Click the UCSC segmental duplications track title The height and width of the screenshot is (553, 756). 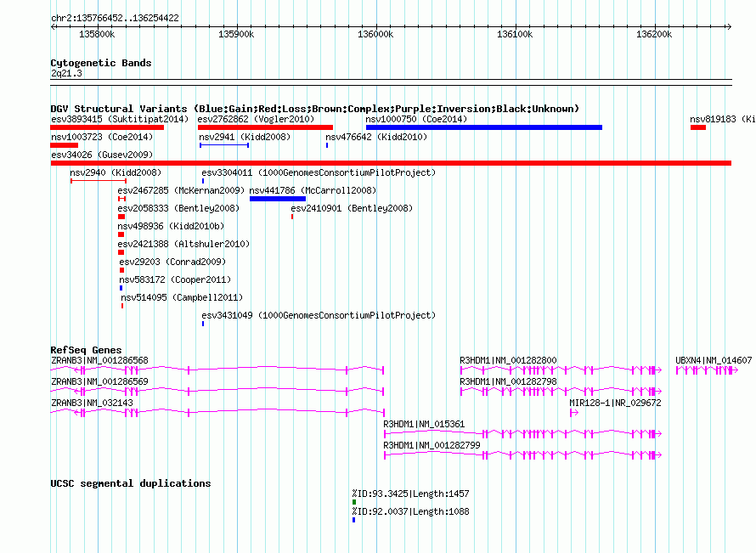coord(131,483)
